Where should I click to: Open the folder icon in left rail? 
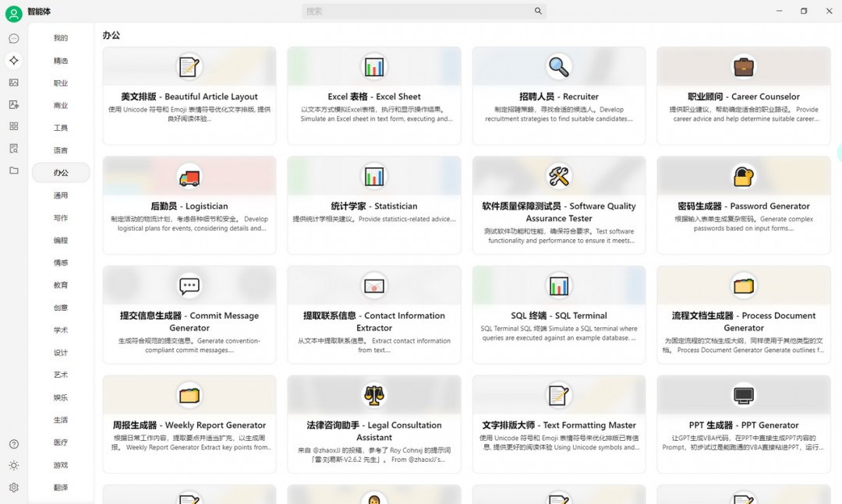tap(14, 171)
